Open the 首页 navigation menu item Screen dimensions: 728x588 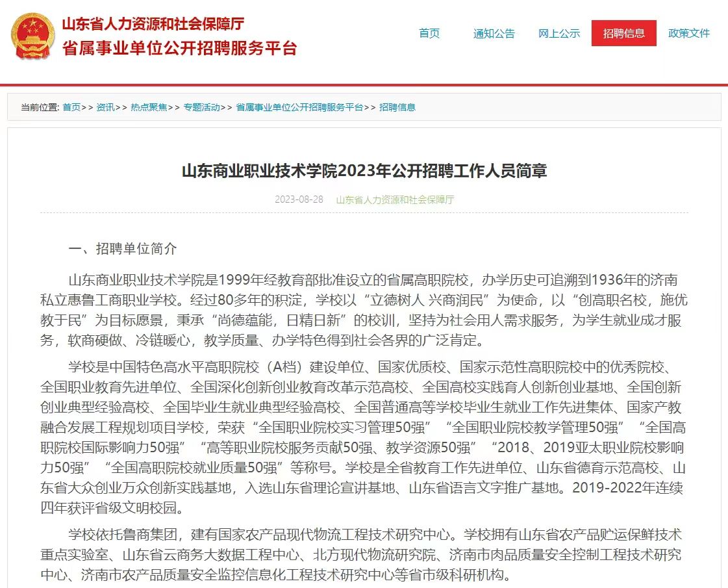[429, 33]
